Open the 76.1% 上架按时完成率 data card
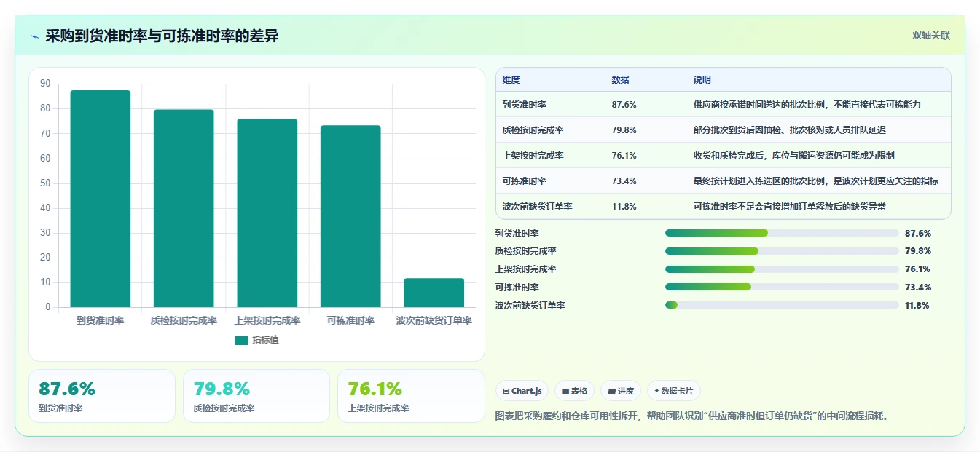Viewport: 980px width, 452px height. tap(411, 396)
